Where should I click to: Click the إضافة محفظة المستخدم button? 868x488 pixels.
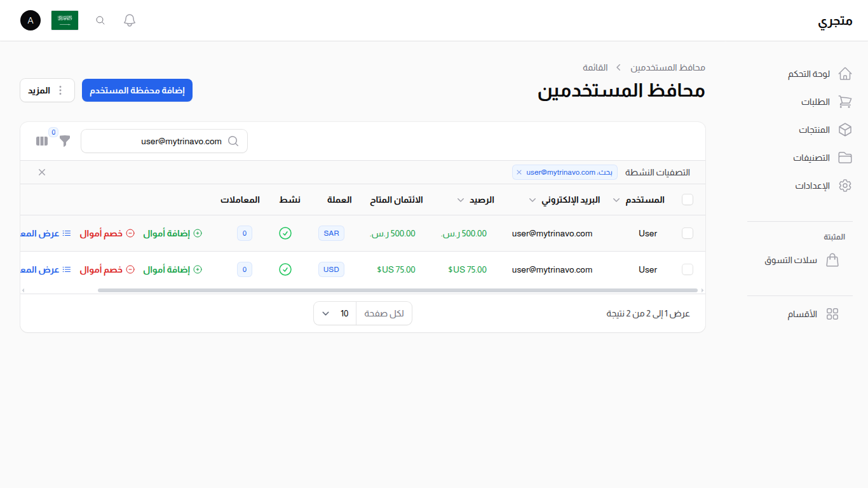[x=137, y=90]
